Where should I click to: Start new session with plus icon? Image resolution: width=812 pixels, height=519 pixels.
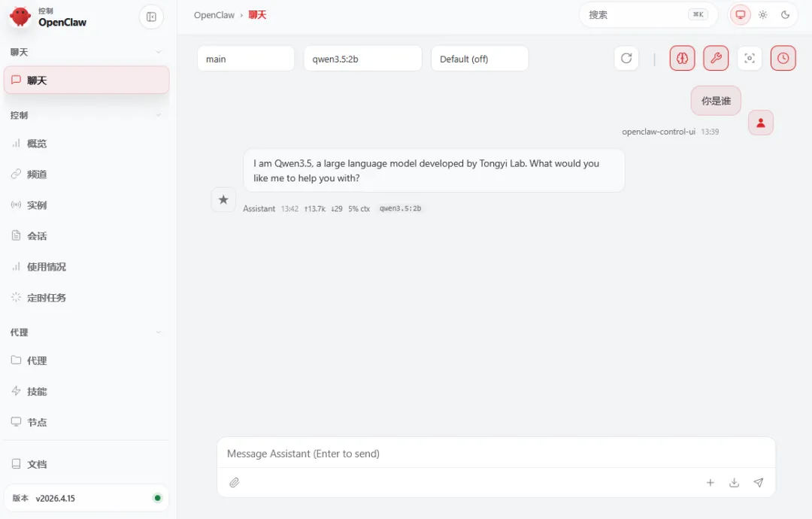[x=710, y=482]
